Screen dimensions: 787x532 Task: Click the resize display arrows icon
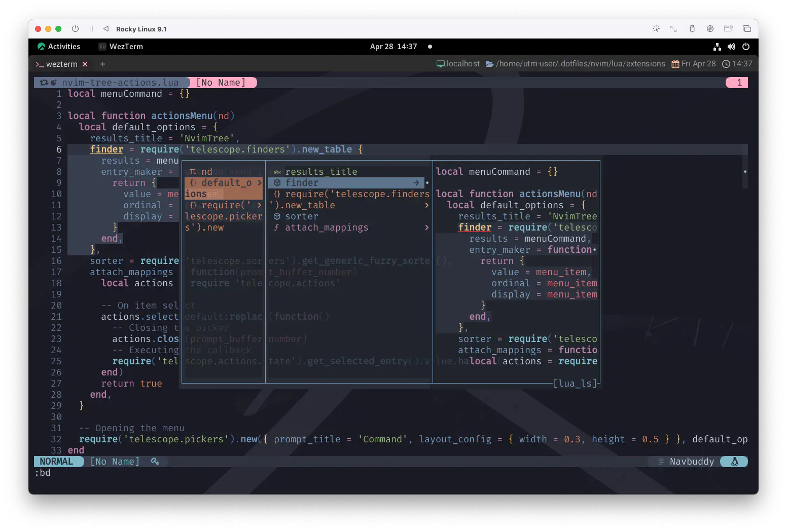[673, 29]
